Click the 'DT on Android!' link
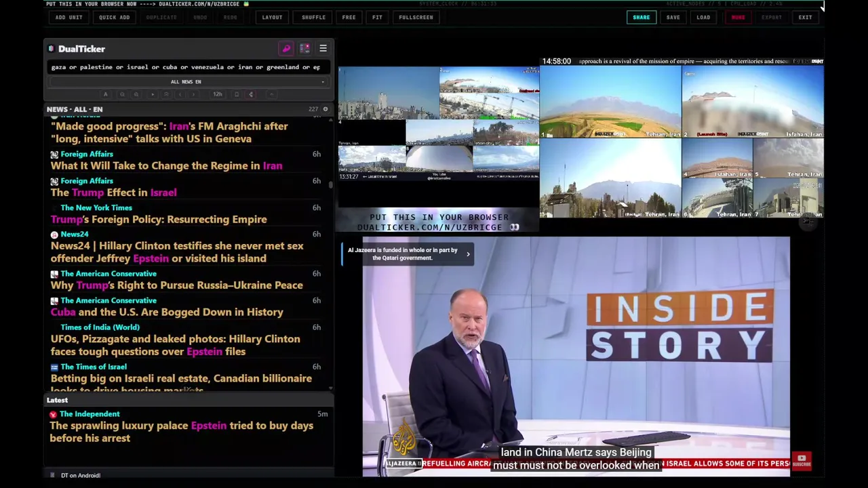The width and height of the screenshot is (868, 488). pos(81,475)
